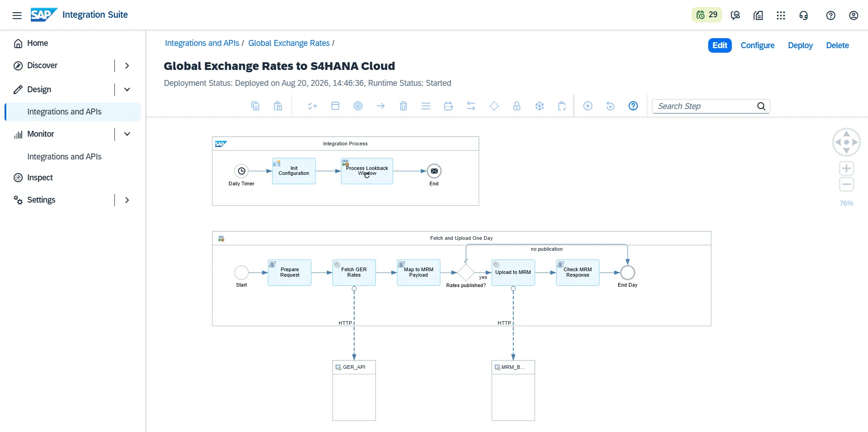
Task: Toggle the hamburger navigation menu
Action: point(17,15)
